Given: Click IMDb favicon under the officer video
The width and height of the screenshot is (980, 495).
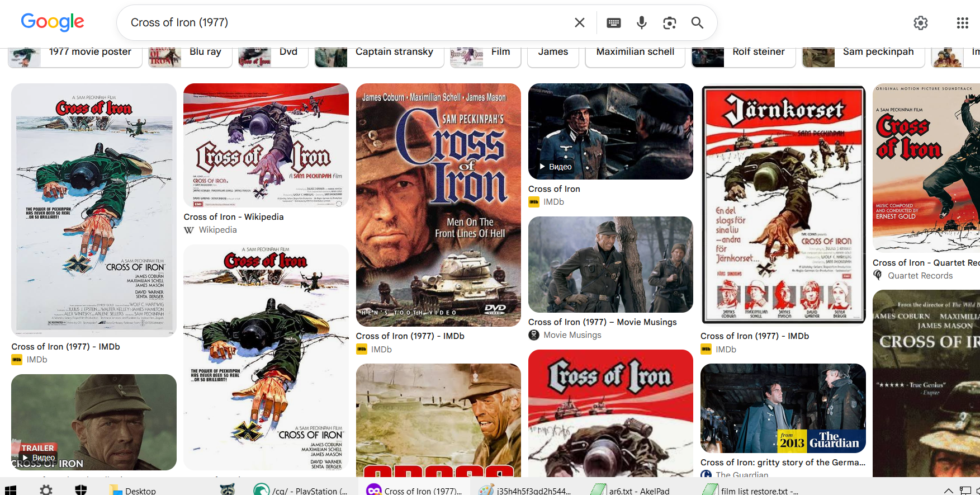Looking at the screenshot, I should pyautogui.click(x=534, y=202).
